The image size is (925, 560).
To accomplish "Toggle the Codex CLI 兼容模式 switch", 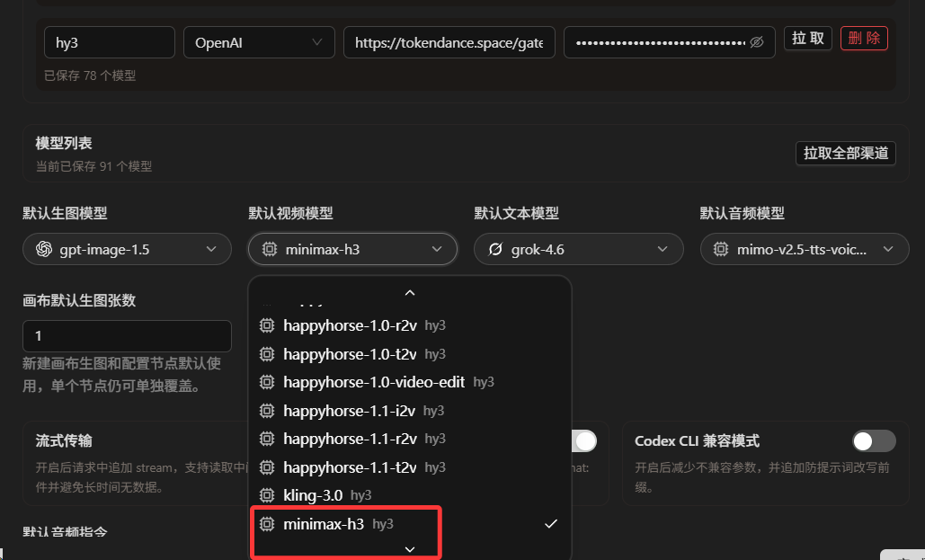I will pos(874,440).
